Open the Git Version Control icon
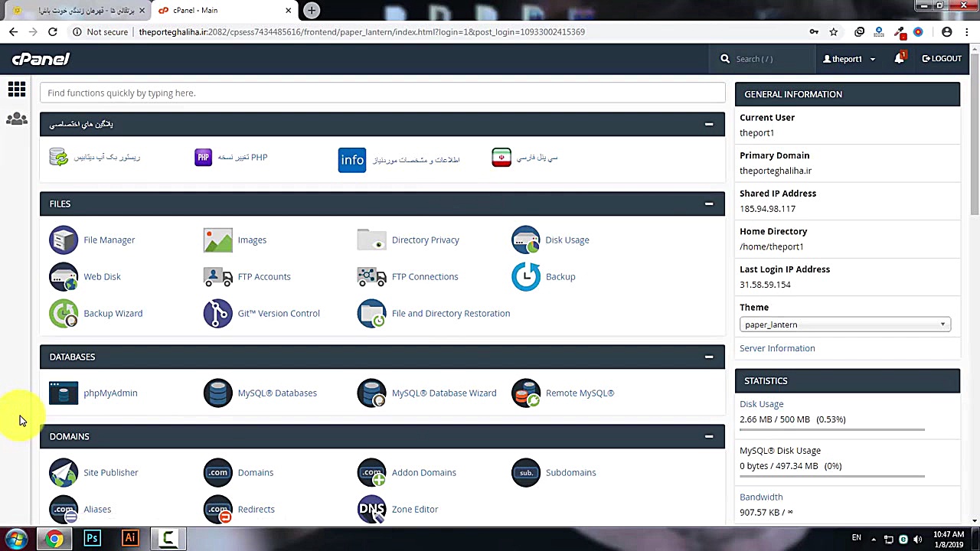Screen dimensions: 980x551 [217, 314]
